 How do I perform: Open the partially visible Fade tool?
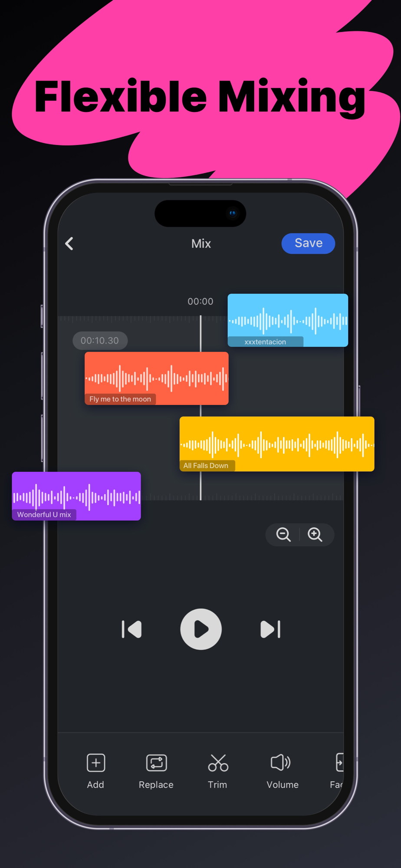point(337,772)
